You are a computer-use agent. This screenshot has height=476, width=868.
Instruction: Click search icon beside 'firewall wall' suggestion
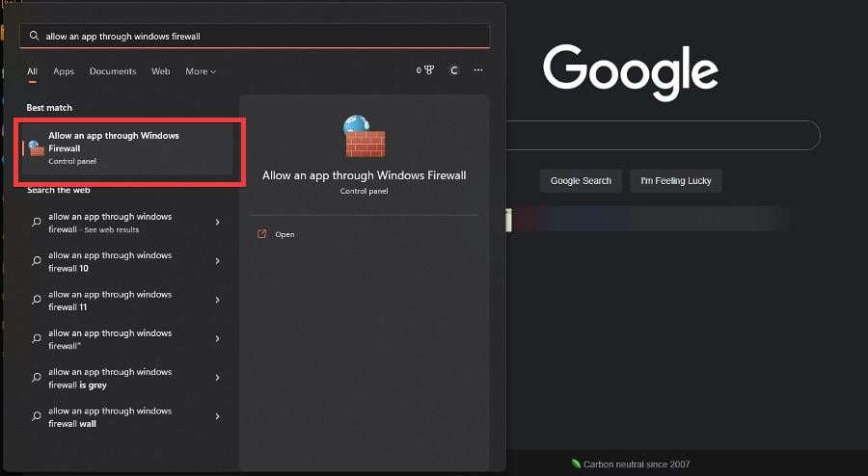[37, 416]
